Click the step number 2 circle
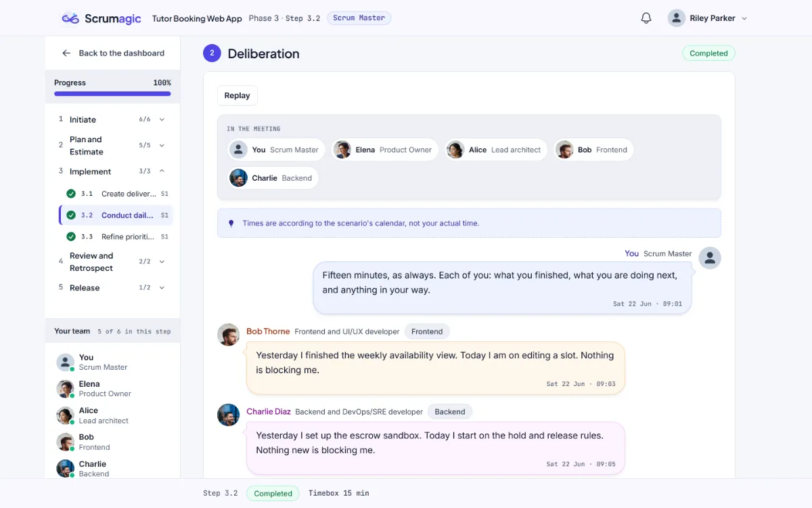 (x=212, y=54)
